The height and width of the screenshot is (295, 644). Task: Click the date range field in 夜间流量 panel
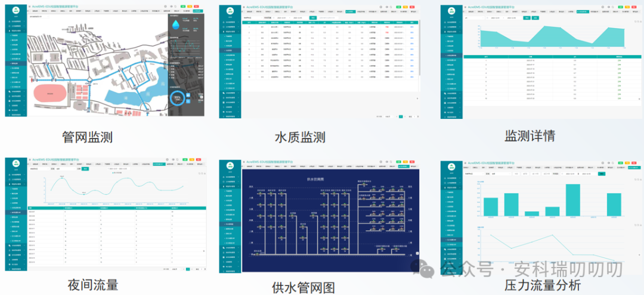point(118,168)
